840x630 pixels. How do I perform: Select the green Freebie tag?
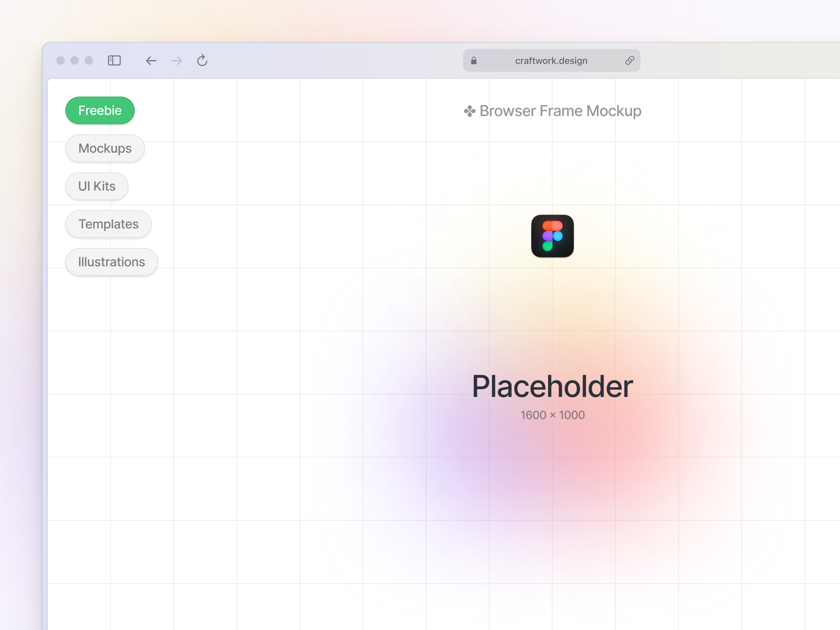tap(100, 111)
